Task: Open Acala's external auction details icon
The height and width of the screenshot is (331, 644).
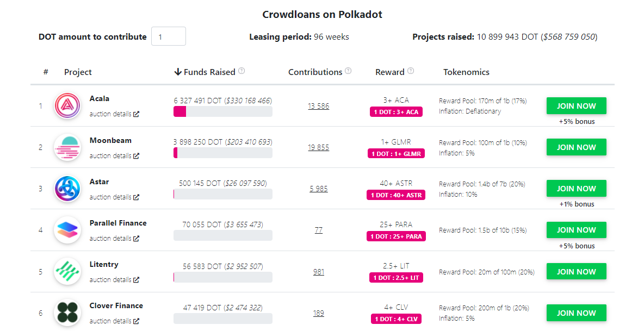Action: click(136, 114)
